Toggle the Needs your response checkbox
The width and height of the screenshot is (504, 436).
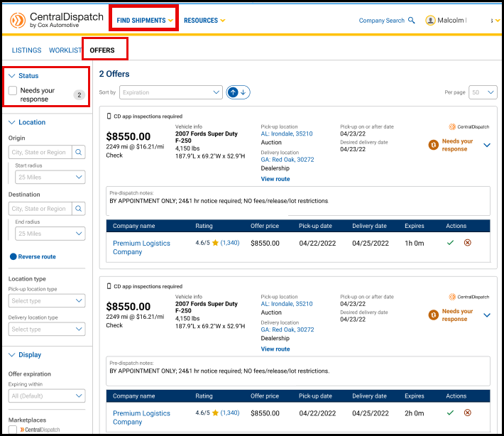pos(13,90)
